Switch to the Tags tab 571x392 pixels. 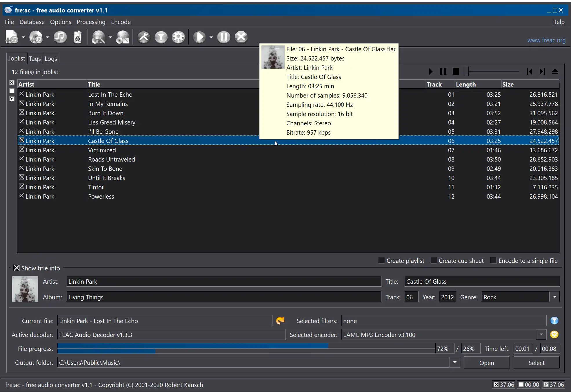pos(34,58)
